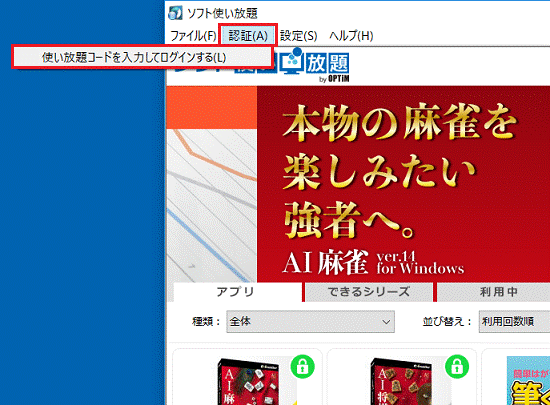Image resolution: width=550 pixels, height=405 pixels.
Task: Click the ソフト使い放題 title bar app icon
Action: (x=175, y=13)
